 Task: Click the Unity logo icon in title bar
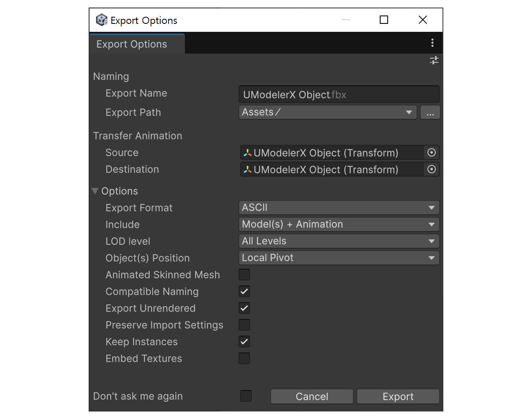[102, 20]
